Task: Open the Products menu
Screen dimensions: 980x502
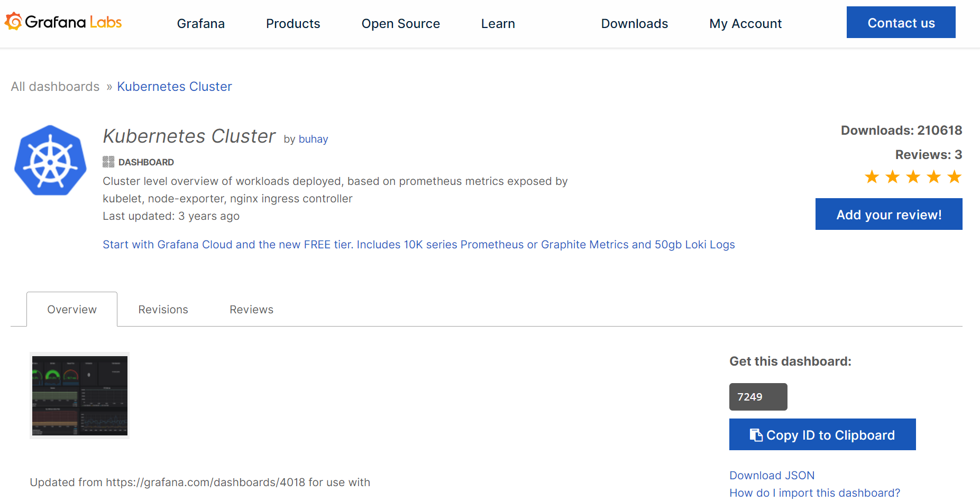Action: [293, 24]
